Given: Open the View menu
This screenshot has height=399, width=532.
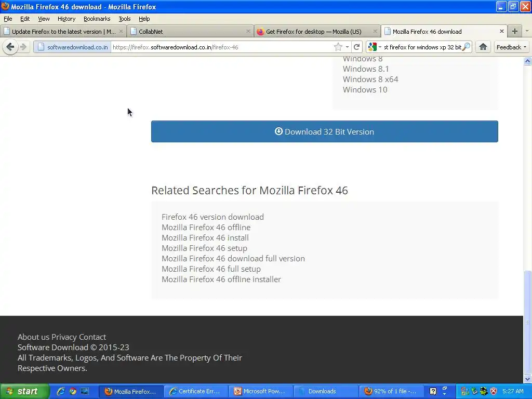Looking at the screenshot, I should (44, 19).
